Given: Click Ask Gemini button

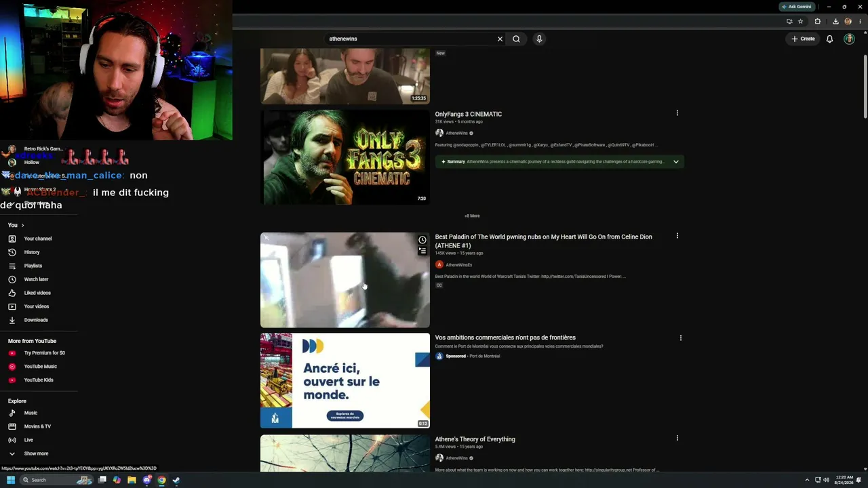Looking at the screenshot, I should tap(796, 7).
